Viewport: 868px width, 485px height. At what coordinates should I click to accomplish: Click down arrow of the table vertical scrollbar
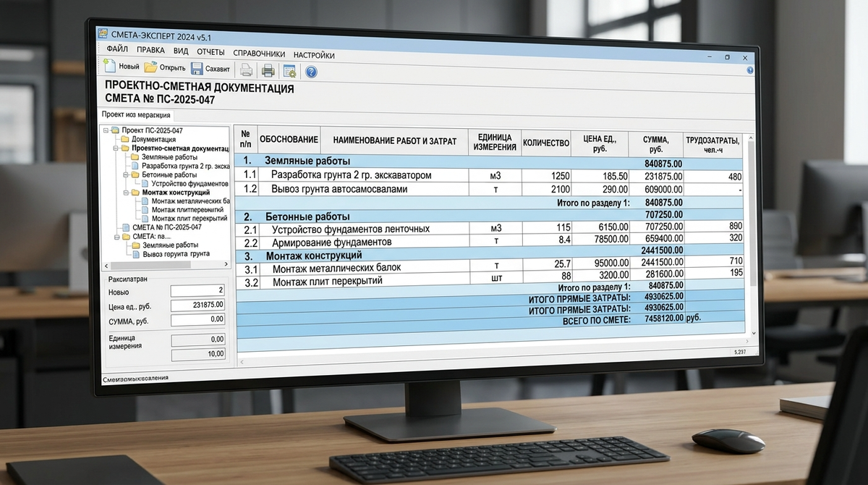tap(753, 332)
